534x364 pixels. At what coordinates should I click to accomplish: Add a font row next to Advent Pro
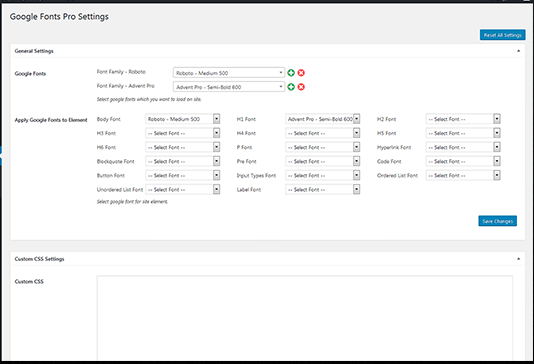click(291, 87)
